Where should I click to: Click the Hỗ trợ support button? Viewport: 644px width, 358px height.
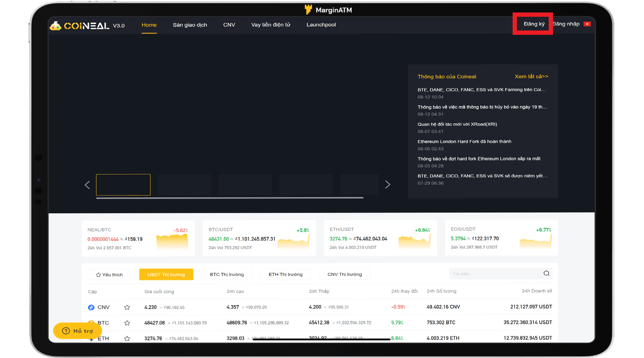78,331
